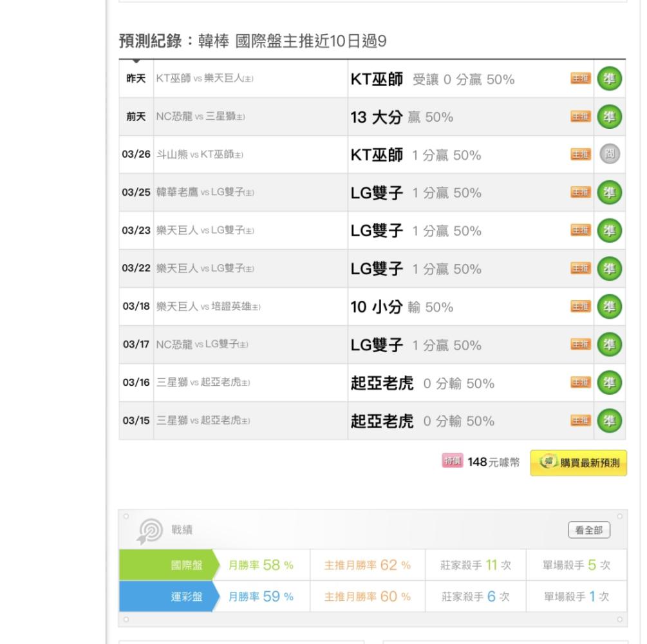Viewport: 647px width, 644px height.
Task: Click green 準 badge on 03/22 row
Action: pyautogui.click(x=609, y=269)
